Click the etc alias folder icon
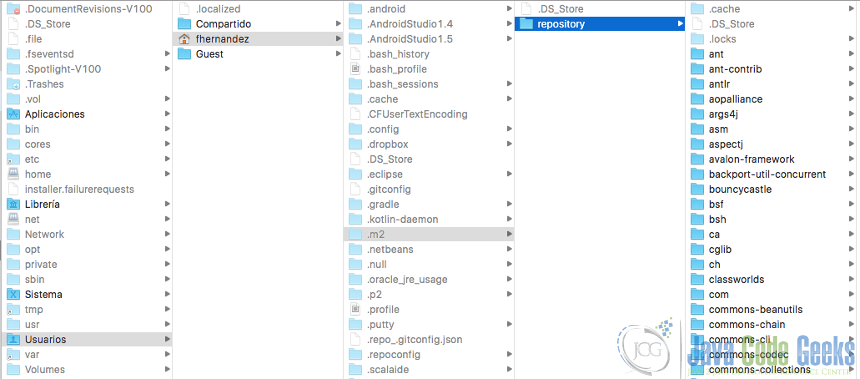Image resolution: width=860 pixels, height=379 pixels. click(x=13, y=159)
